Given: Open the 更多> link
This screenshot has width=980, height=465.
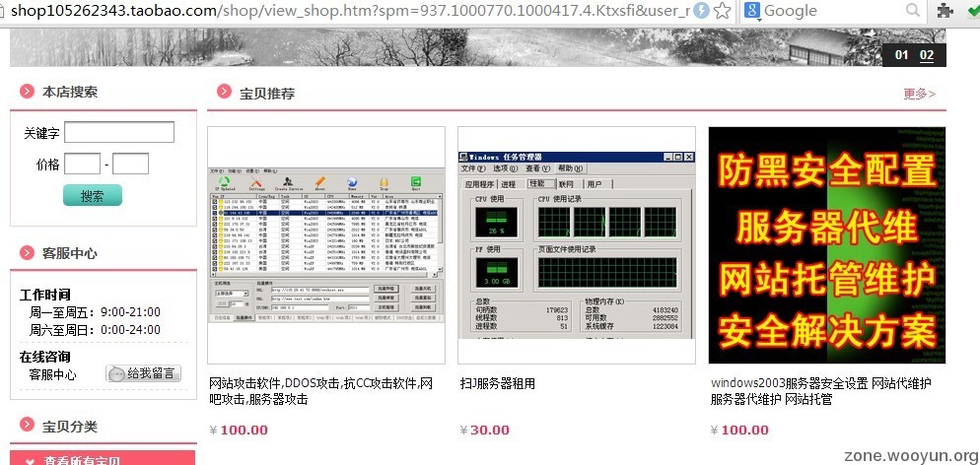Looking at the screenshot, I should [x=919, y=94].
